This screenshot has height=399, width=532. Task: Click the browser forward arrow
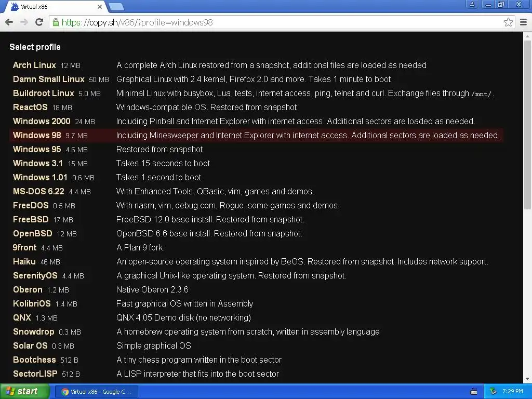tap(24, 22)
